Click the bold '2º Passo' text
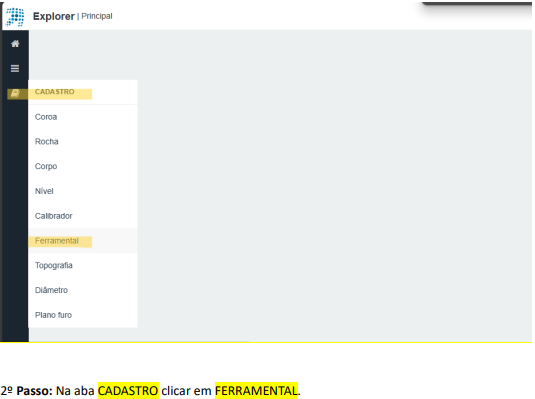This screenshot has height=399, width=535. pyautogui.click(x=27, y=390)
